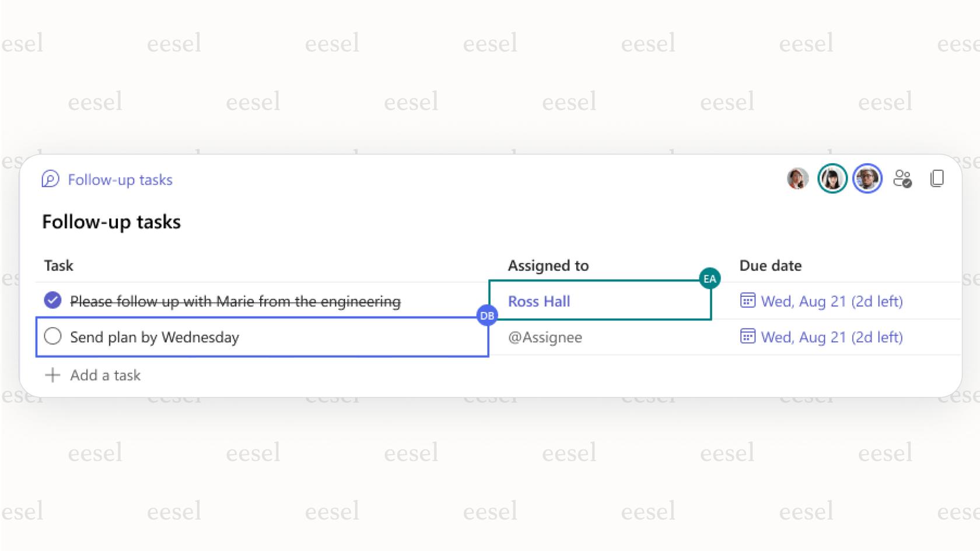Open the @Assignee selection field
The image size is (980, 551).
[545, 337]
